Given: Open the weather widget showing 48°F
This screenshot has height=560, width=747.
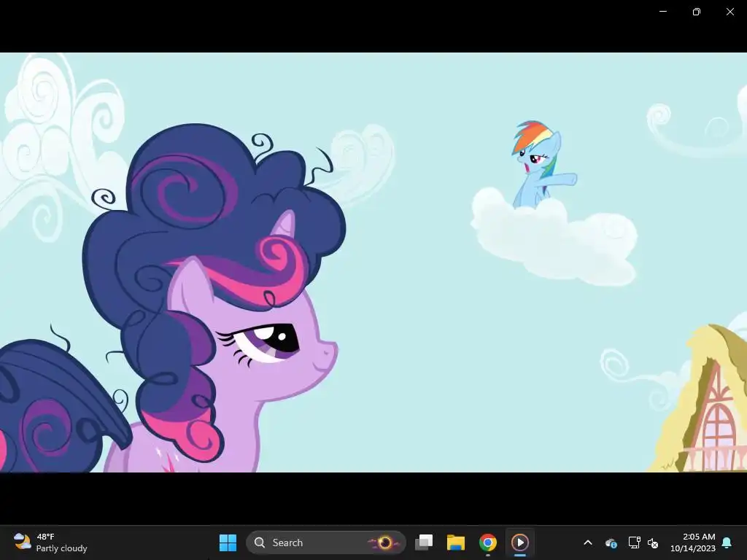Looking at the screenshot, I should 50,542.
